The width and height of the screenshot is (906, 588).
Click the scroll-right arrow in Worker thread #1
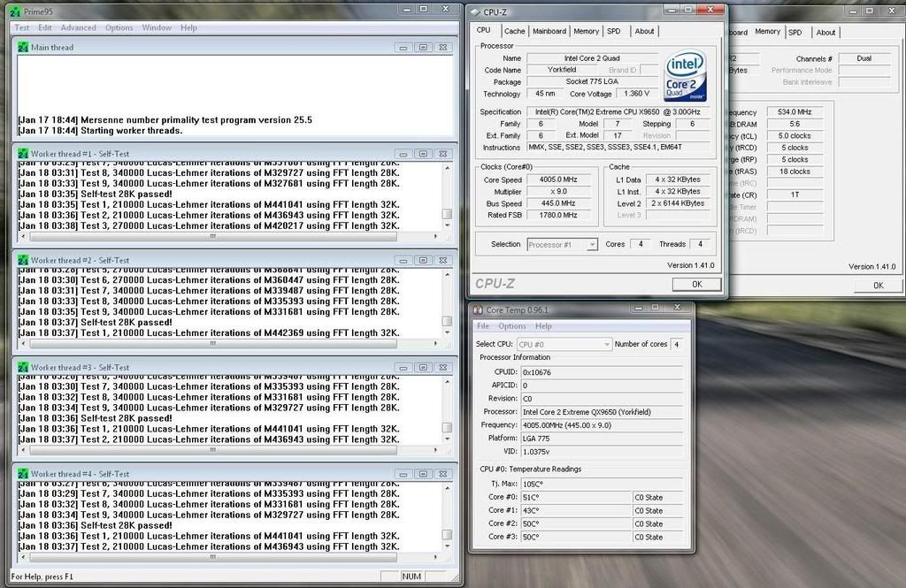click(x=435, y=236)
